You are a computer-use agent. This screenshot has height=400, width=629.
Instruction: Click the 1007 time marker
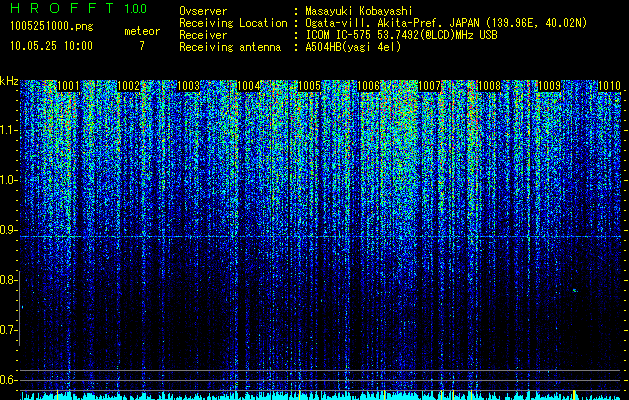pyautogui.click(x=429, y=86)
